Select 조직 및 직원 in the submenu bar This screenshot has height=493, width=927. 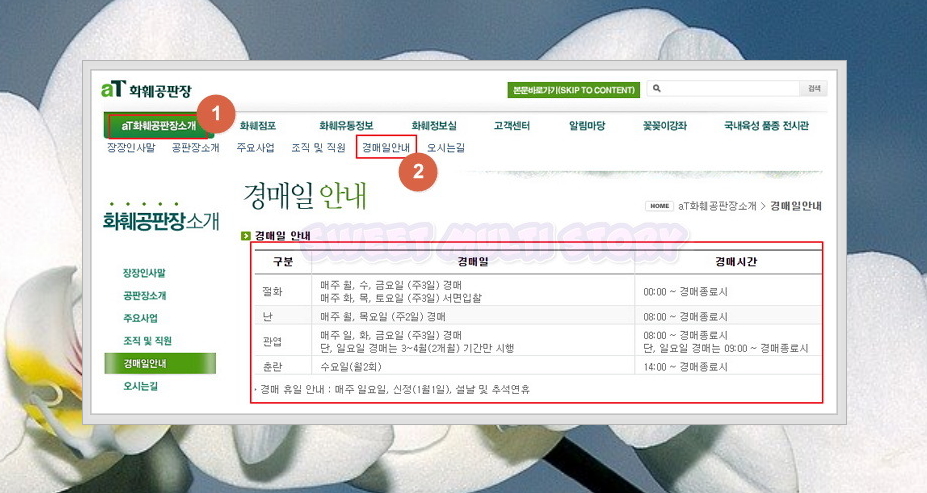pyautogui.click(x=318, y=148)
